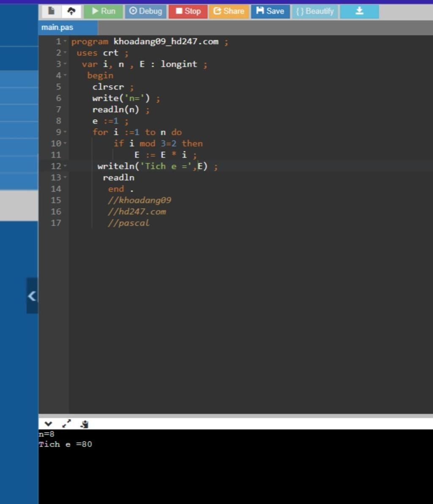
Task: Toggle the fold arrow at line 13
Action: tap(65, 177)
